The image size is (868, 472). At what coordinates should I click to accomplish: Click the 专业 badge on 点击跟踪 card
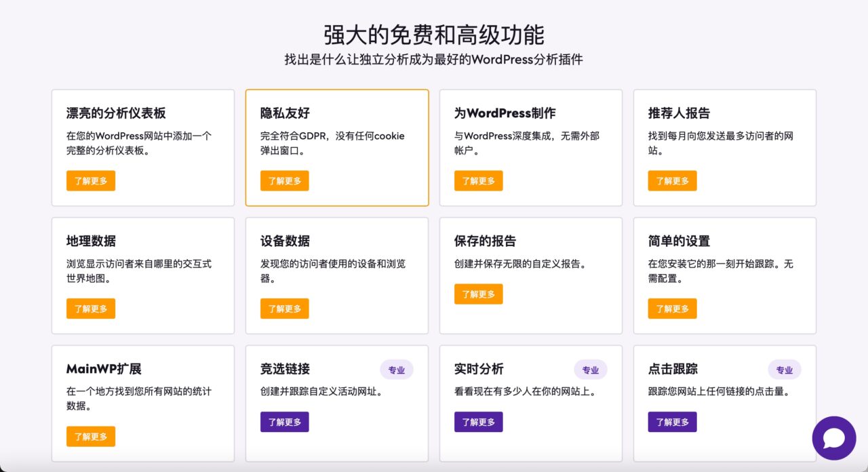(x=785, y=370)
